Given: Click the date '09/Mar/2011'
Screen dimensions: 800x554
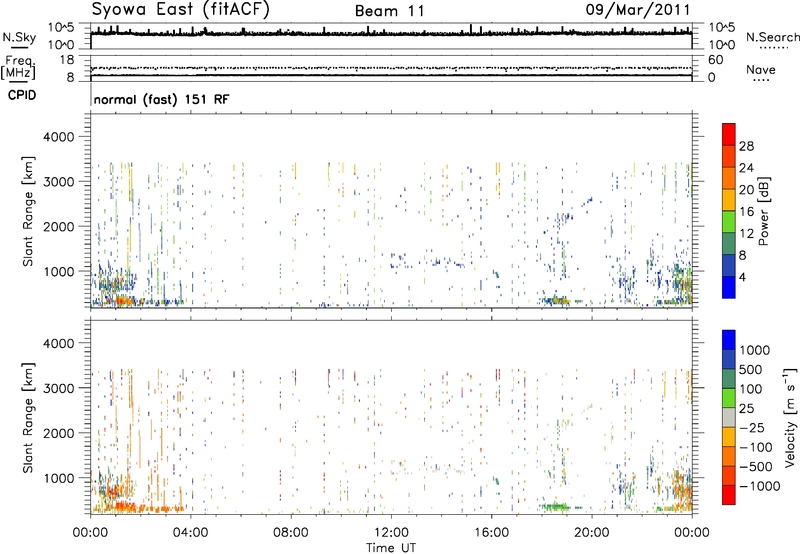Looking at the screenshot, I should point(638,10).
